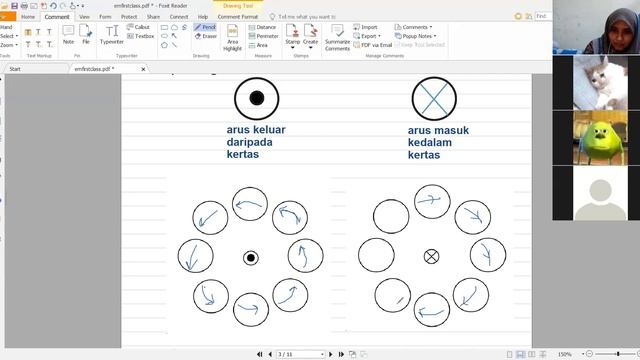
Task: Close the emfirstclass.pdf tab
Action: 143,69
